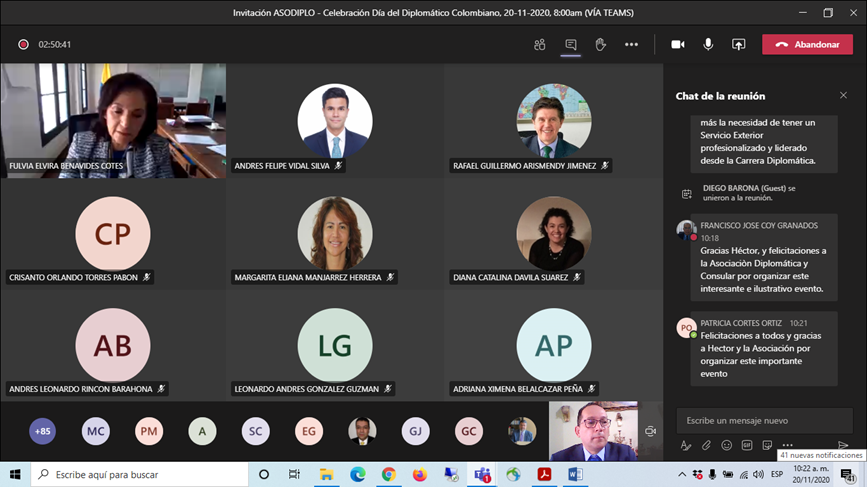The height and width of the screenshot is (487, 867).
Task: Toggle the camera on or off
Action: click(678, 45)
